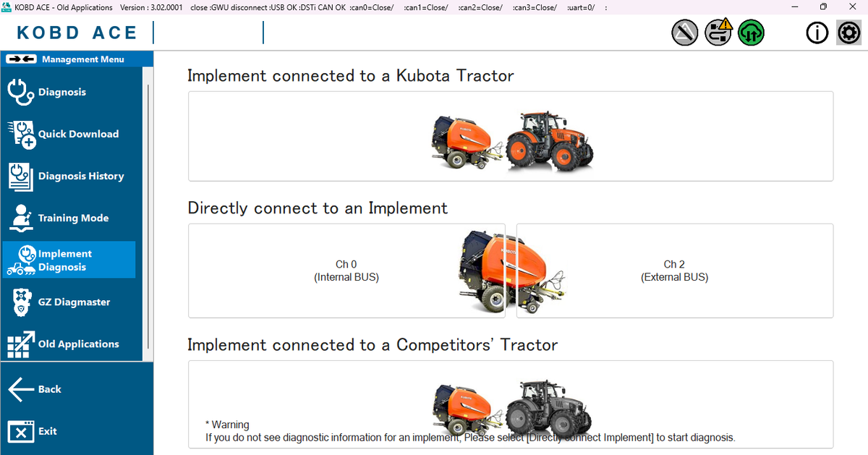This screenshot has width=868, height=455.
Task: Open Old Applications
Action: pos(69,344)
